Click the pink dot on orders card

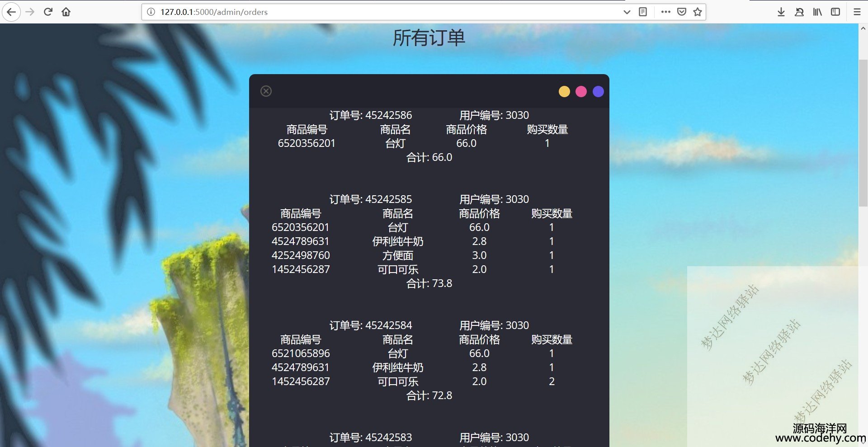point(581,92)
